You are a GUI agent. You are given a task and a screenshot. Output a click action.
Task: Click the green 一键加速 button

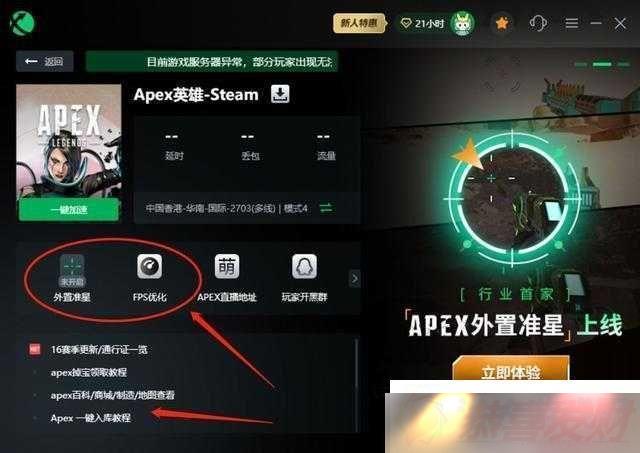(x=69, y=210)
